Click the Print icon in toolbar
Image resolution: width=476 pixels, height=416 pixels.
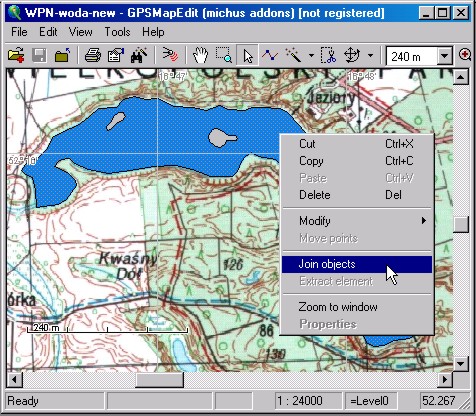click(x=93, y=55)
